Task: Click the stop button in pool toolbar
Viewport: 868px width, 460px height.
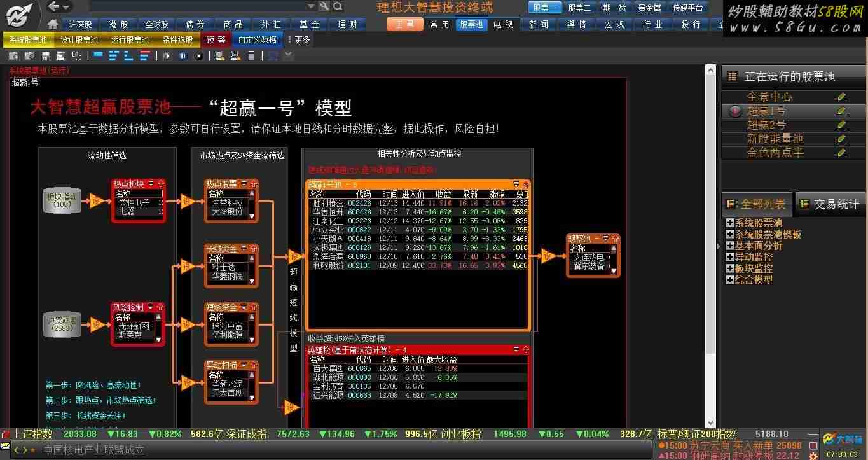Action: coord(198,56)
